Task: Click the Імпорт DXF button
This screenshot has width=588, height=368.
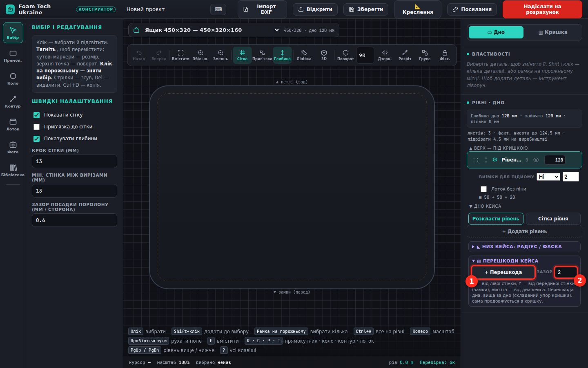Action: pos(262,9)
